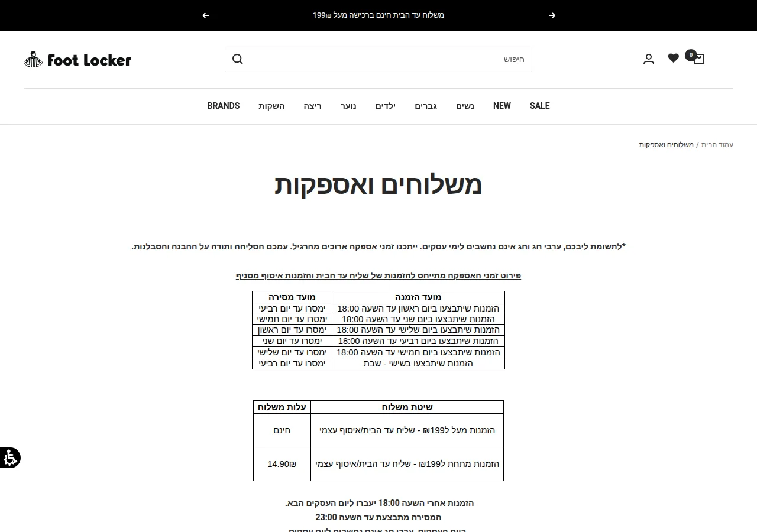757x532 pixels.
Task: Click the חיפוש search input field
Action: pyautogui.click(x=378, y=60)
